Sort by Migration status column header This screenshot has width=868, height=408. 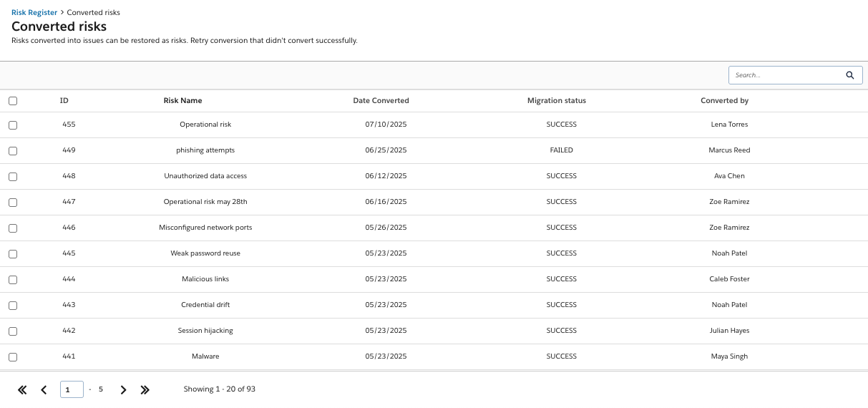click(557, 101)
